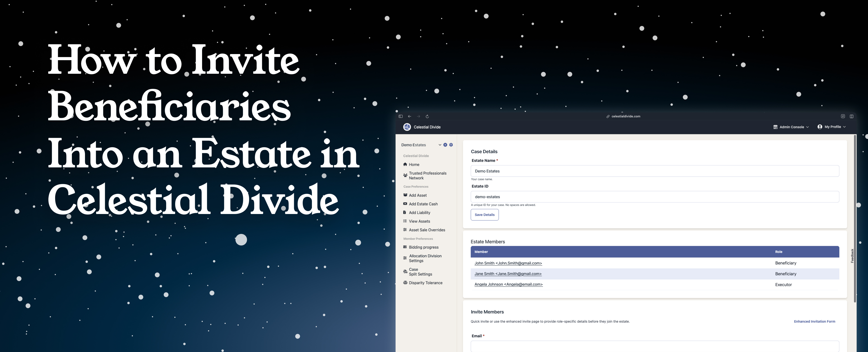Click the page vertical scrollbar
868x352 pixels.
pyautogui.click(x=855, y=219)
